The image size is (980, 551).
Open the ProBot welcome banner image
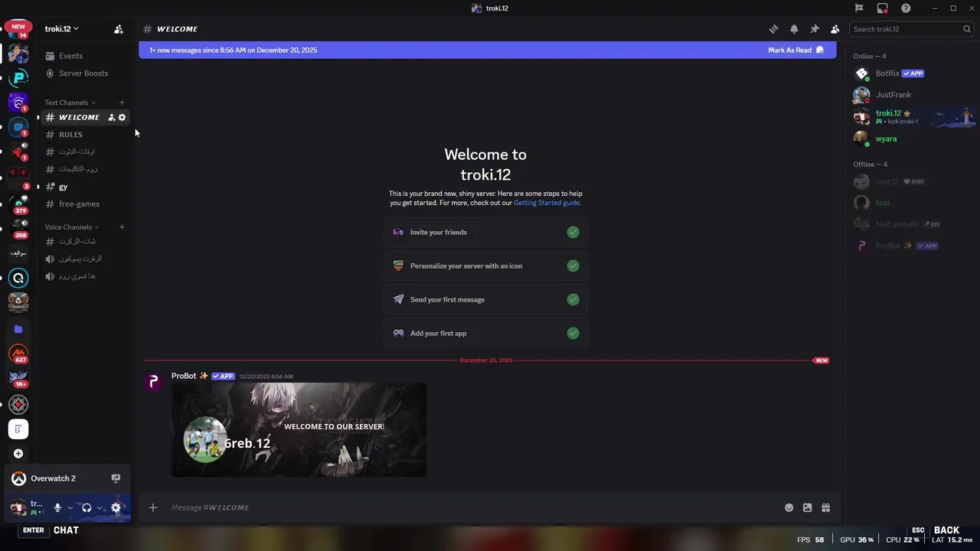[299, 429]
